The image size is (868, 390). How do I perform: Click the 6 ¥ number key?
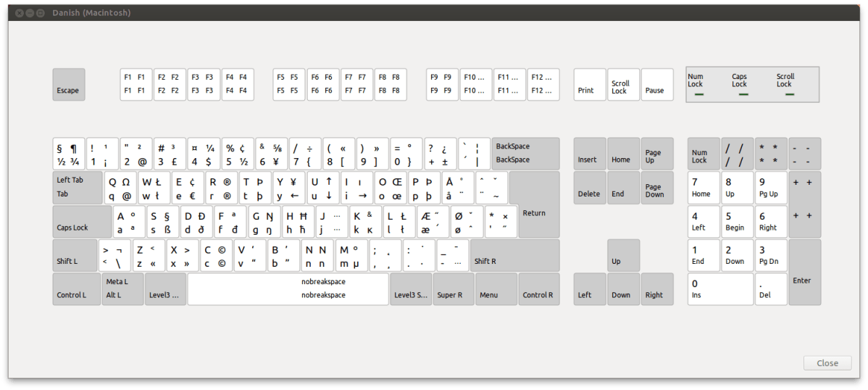[271, 154]
